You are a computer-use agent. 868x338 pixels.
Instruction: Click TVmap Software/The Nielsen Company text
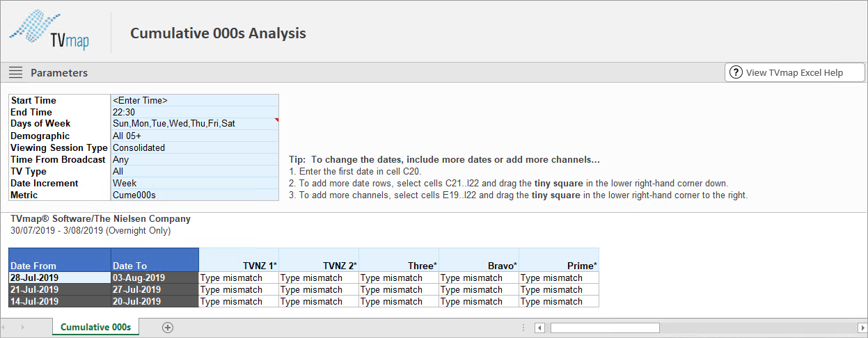click(x=100, y=218)
